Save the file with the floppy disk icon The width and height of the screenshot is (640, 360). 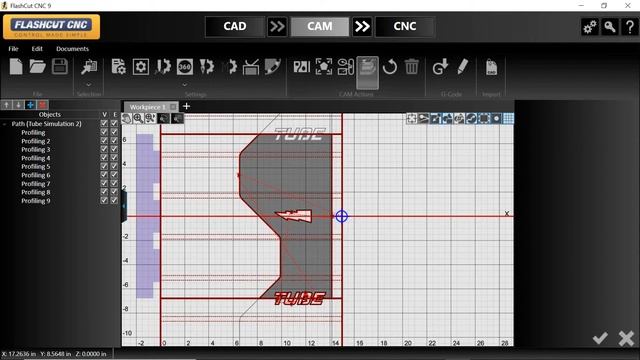[60, 67]
